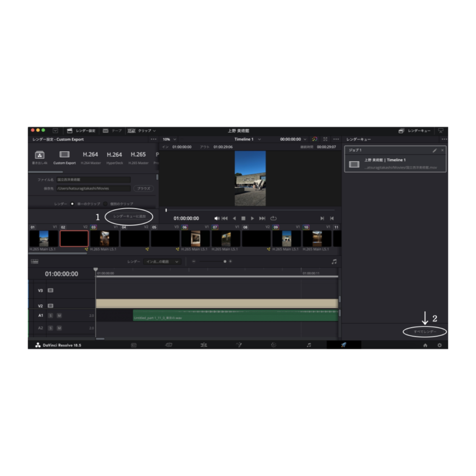Open project settings gear icon

439,345
